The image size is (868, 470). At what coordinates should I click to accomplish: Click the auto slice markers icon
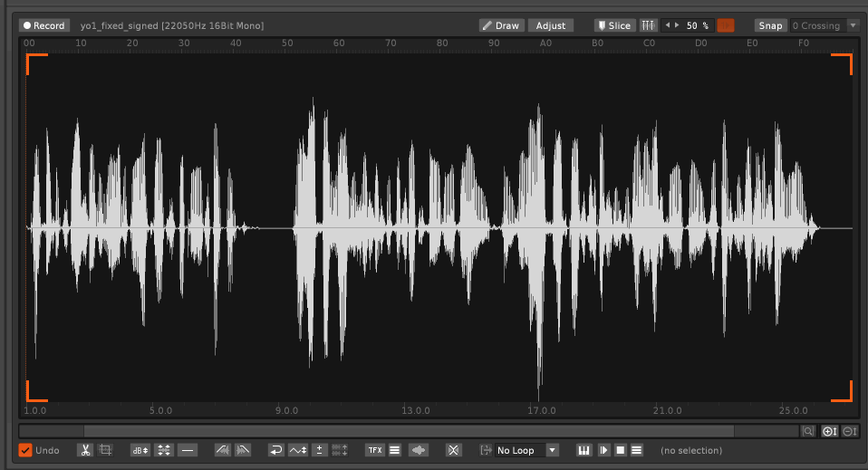(649, 25)
